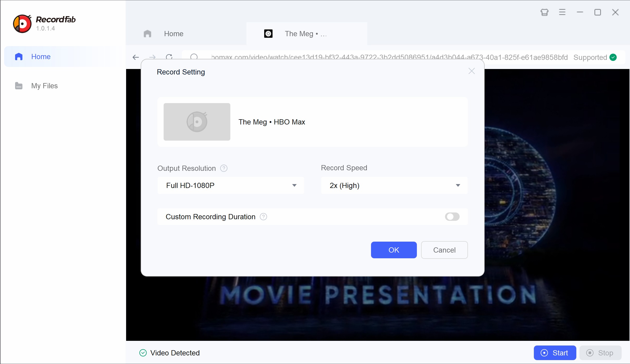The height and width of the screenshot is (364, 630).
Task: Click the RecordFab logo icon
Action: (22, 24)
